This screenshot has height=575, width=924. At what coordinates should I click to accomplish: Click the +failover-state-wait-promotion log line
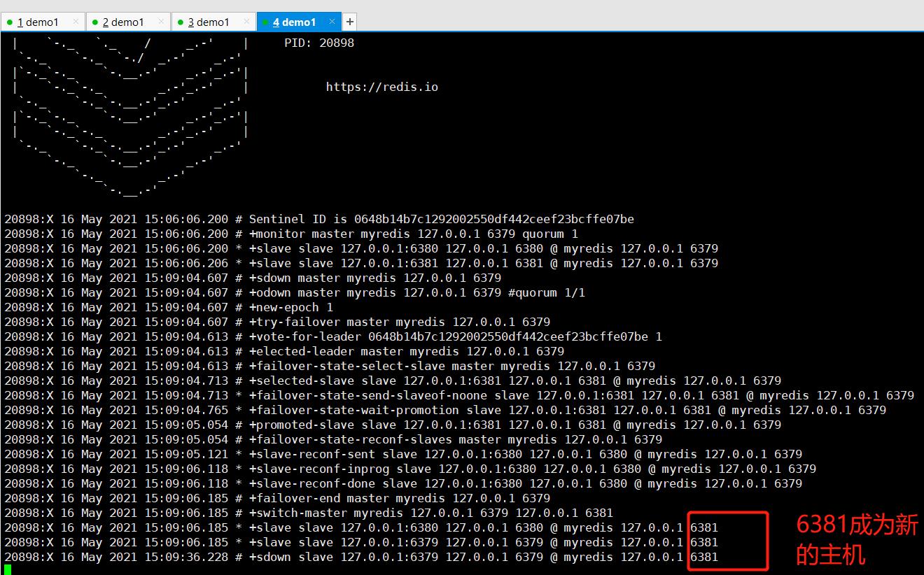[x=445, y=410]
